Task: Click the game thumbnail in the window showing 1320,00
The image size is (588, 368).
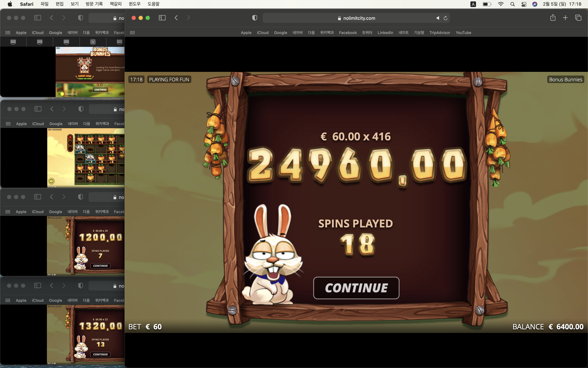Action: [x=86, y=335]
